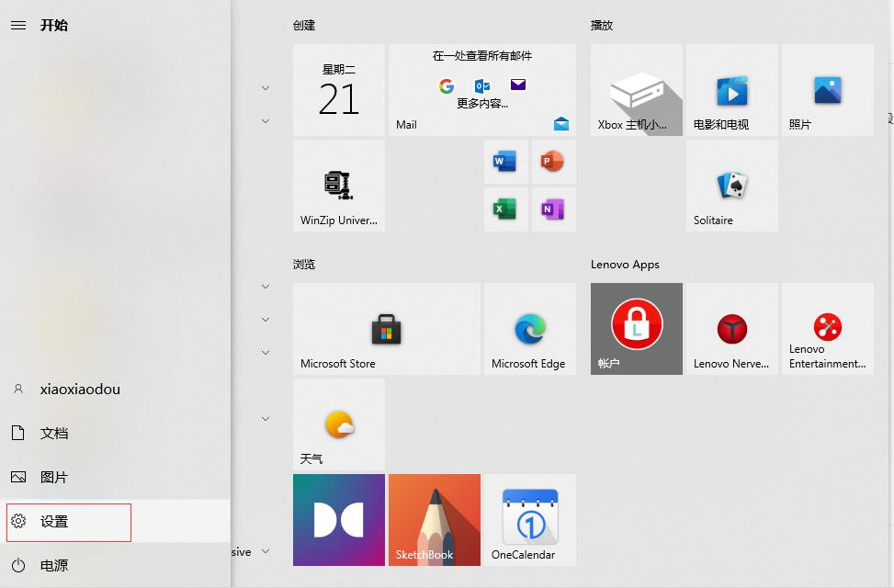894x588 pixels.
Task: Launch SketchBook
Action: 434,519
